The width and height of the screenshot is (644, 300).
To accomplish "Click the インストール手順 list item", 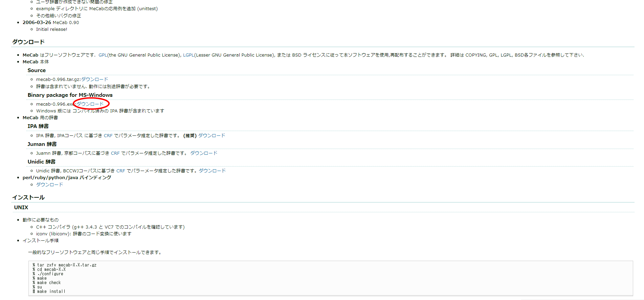I will [x=40, y=240].
